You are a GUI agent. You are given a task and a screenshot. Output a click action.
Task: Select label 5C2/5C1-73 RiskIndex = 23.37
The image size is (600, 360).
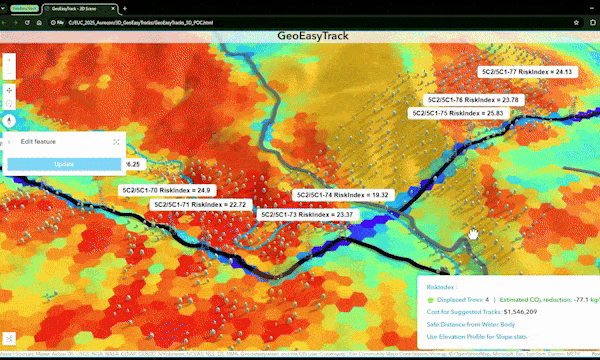pos(307,215)
